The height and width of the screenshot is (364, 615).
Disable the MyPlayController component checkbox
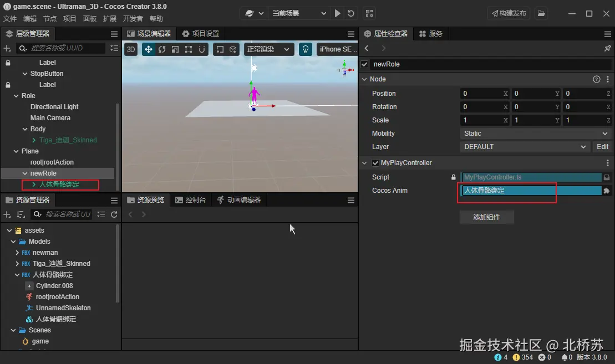click(375, 163)
